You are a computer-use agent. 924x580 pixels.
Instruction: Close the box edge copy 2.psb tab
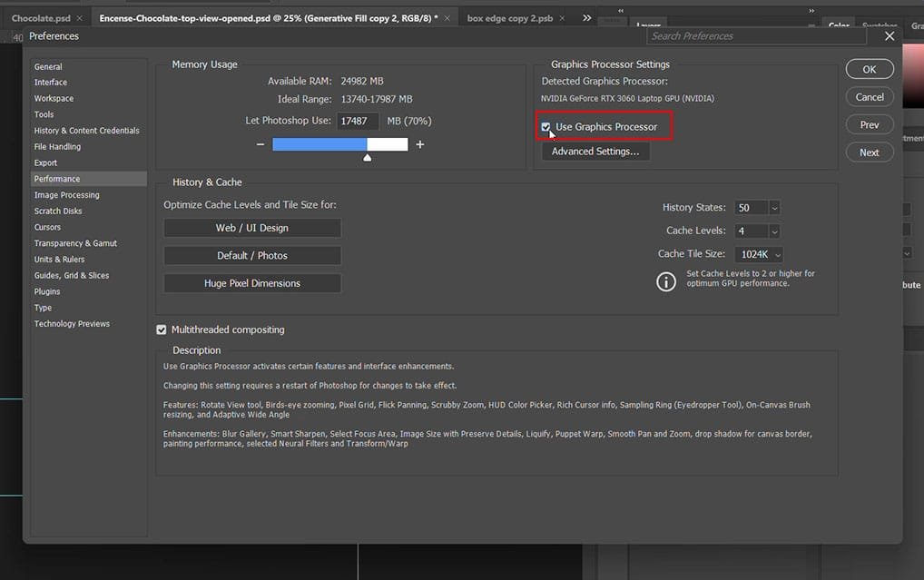coord(562,18)
